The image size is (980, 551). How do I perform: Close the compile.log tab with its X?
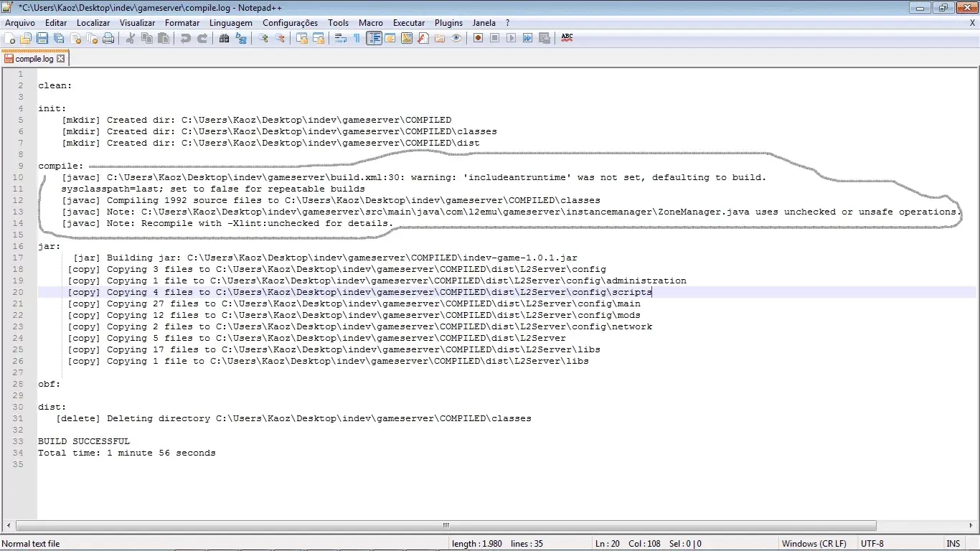coord(61,59)
